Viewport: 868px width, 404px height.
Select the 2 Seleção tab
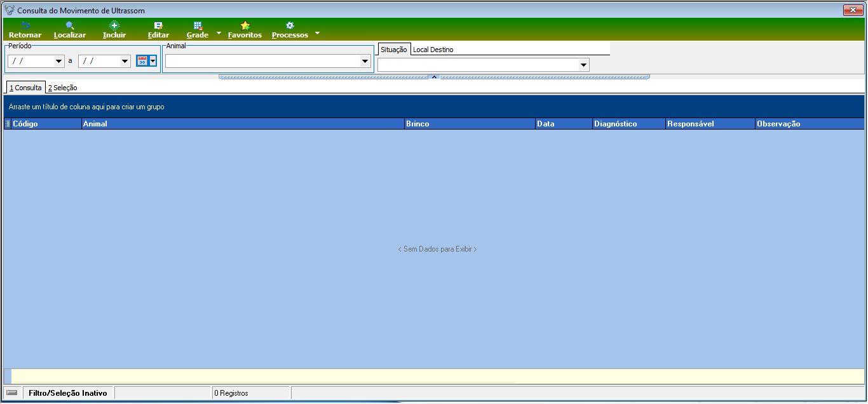click(62, 88)
